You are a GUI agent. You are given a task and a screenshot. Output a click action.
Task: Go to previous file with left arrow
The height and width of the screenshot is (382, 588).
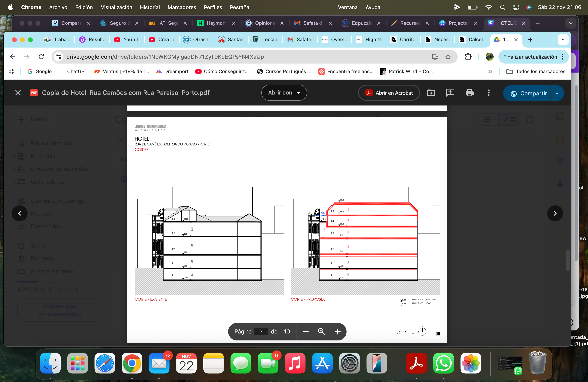click(20, 213)
